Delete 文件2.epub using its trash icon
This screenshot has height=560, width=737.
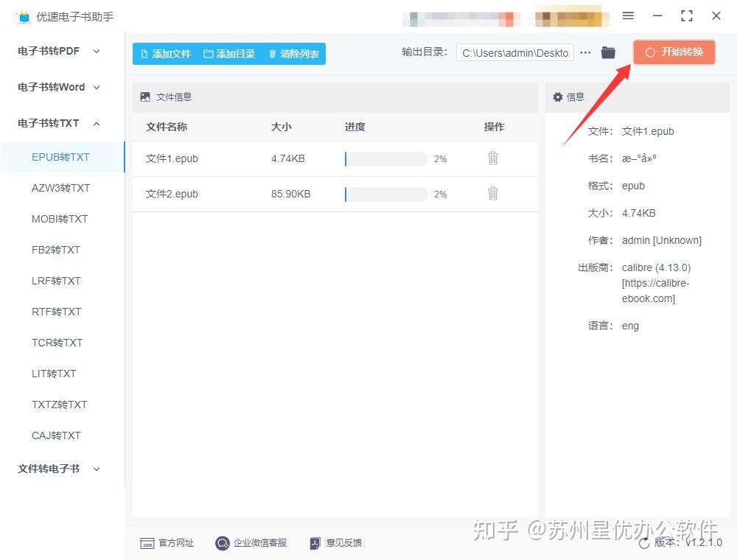492,193
